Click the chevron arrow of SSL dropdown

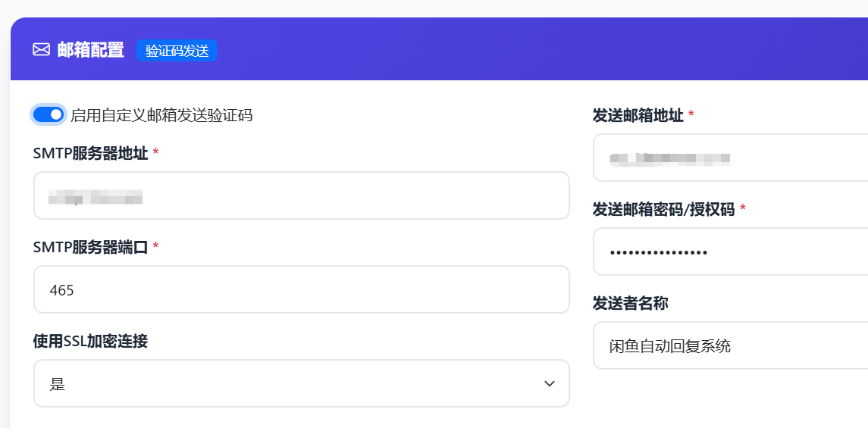pos(549,384)
